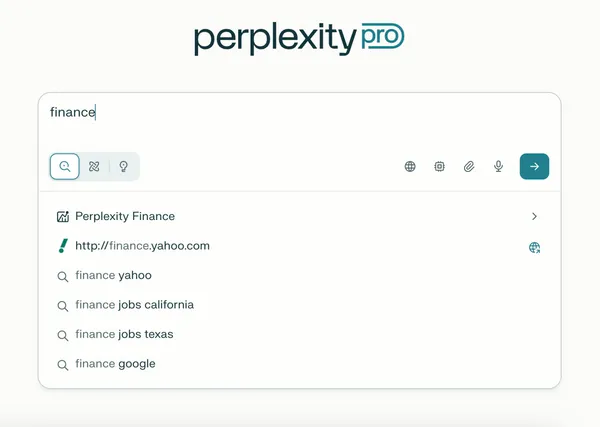Screen dimensions: 600x427
Task: Click the Perplexity Finance chart icon
Action: [63, 216]
